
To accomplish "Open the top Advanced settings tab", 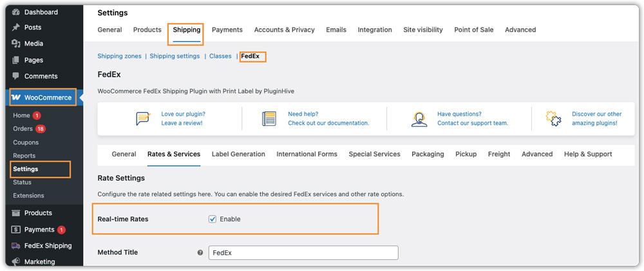I will [520, 30].
